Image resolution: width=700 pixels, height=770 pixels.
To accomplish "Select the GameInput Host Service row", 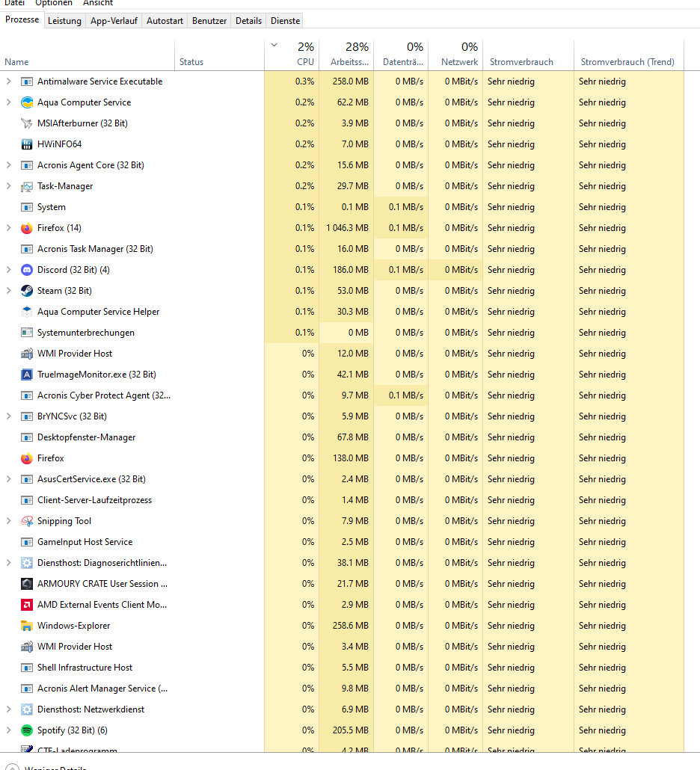I will pos(342,542).
